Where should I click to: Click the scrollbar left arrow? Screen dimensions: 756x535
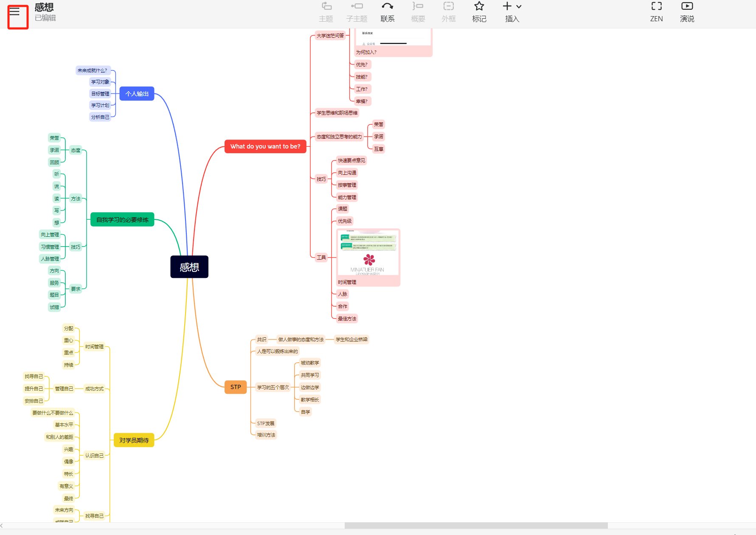[2, 526]
